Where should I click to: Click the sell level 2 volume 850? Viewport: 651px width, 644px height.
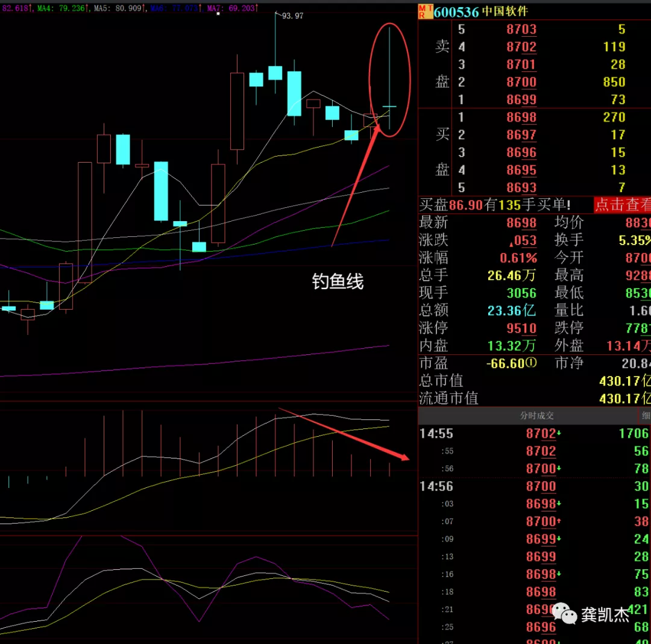[x=614, y=82]
